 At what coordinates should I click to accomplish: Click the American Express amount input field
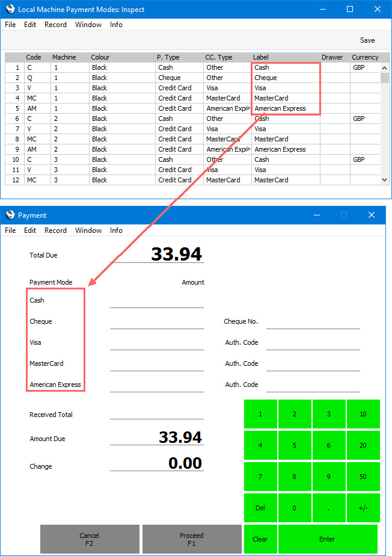[x=157, y=385]
